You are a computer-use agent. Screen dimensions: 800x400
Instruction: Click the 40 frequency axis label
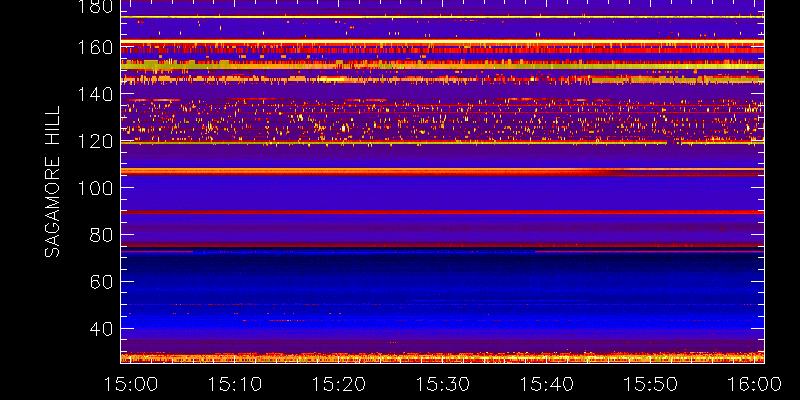coord(101,329)
